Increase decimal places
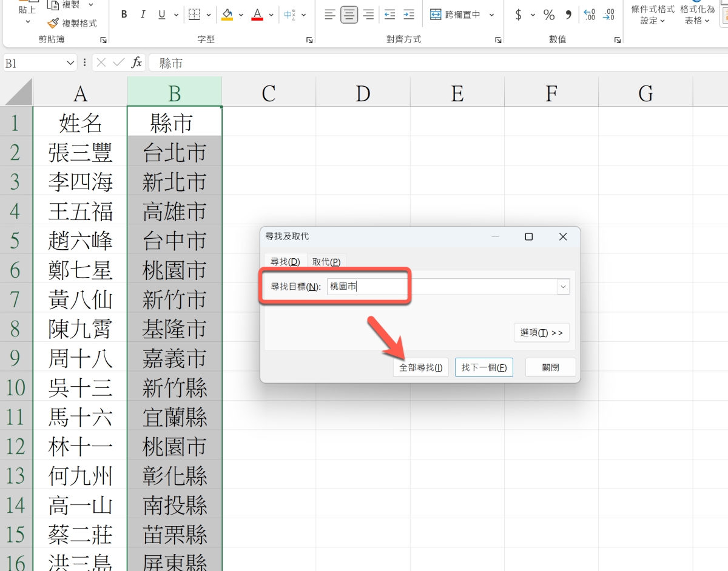The image size is (728, 571). click(x=588, y=15)
